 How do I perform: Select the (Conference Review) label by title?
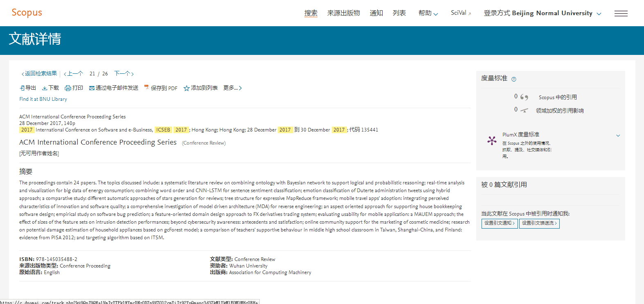pos(204,143)
